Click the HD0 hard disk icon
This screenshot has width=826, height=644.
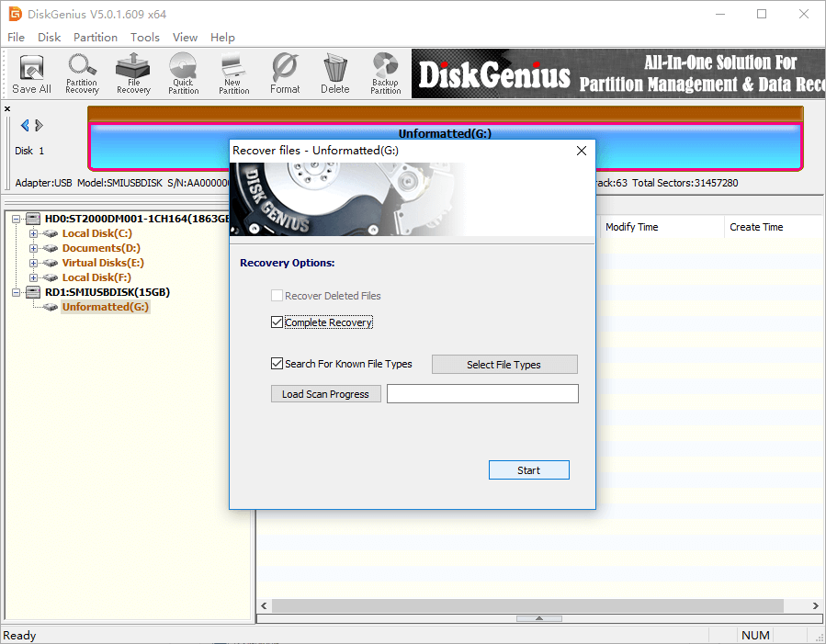click(33, 219)
